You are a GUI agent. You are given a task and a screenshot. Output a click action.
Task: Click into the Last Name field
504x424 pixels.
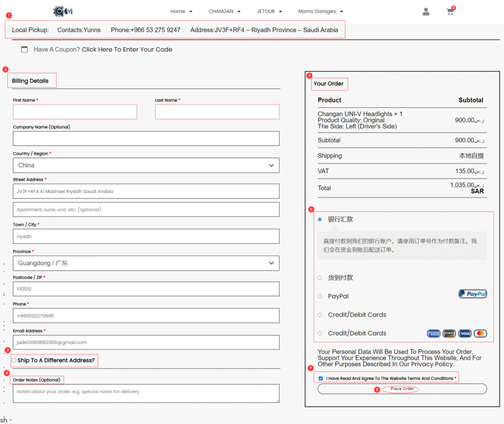217,112
